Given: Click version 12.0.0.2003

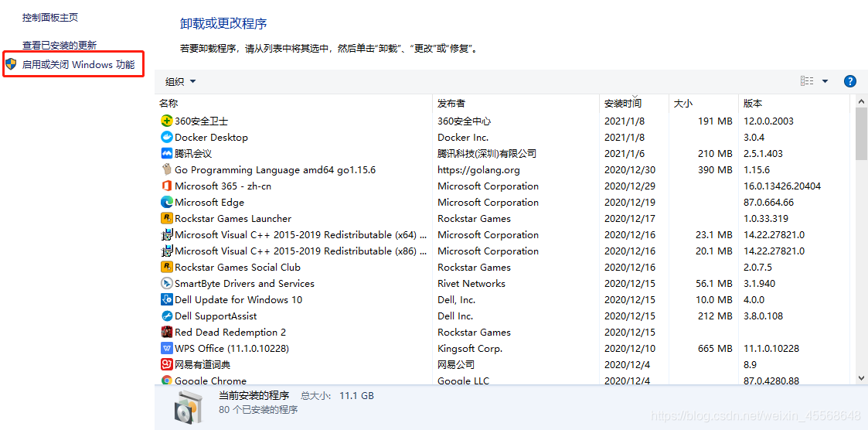Looking at the screenshot, I should 769,121.
